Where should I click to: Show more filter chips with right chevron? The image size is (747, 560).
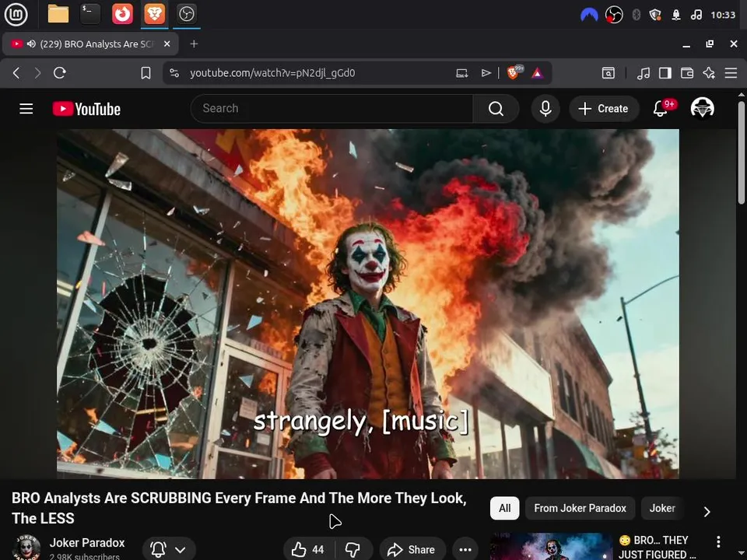707,512
